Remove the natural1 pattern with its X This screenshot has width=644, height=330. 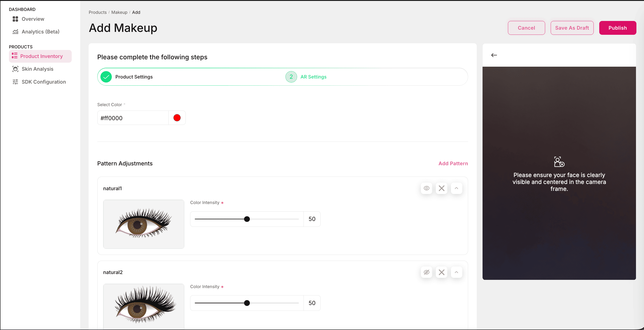coord(442,188)
